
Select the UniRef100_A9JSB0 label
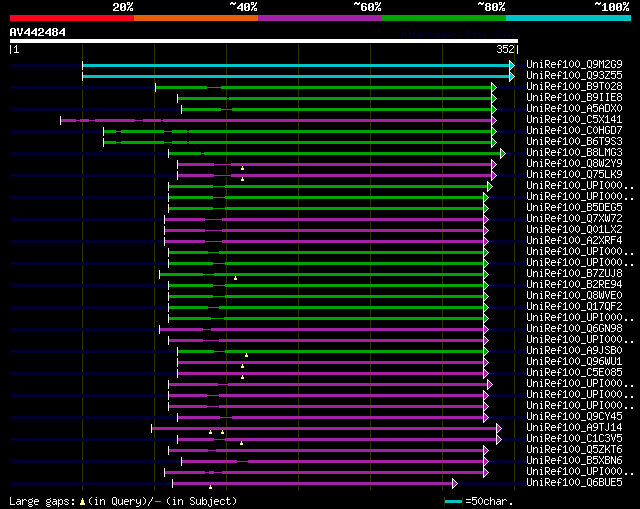tap(574, 351)
